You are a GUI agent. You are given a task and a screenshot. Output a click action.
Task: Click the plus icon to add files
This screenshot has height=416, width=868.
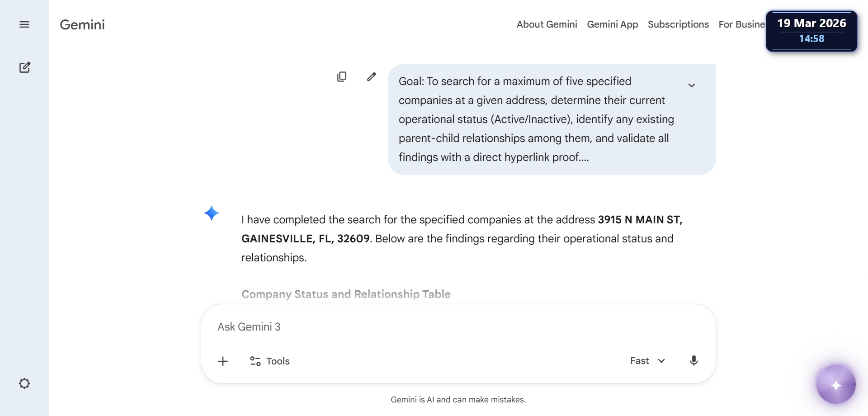[223, 361]
